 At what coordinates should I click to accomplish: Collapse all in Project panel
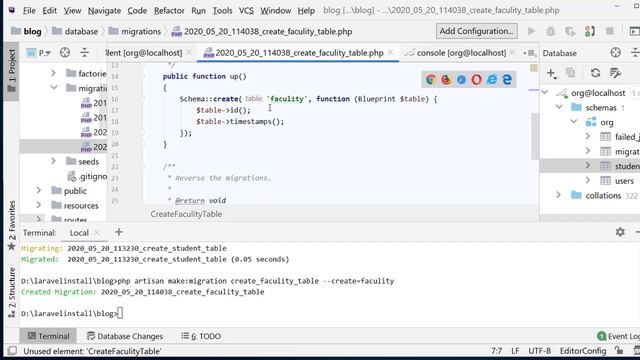tap(84, 53)
